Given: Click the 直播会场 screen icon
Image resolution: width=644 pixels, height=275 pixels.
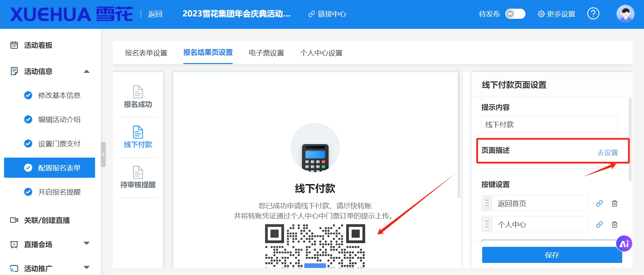Looking at the screenshot, I should point(14,244).
